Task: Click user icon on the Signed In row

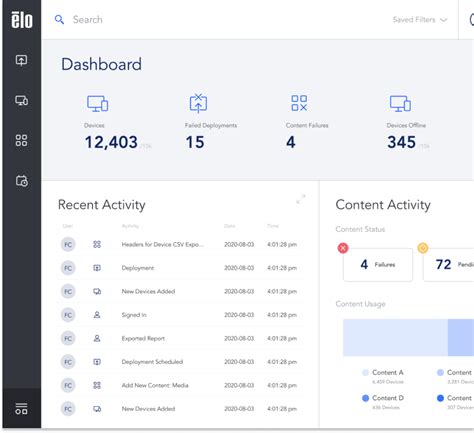Action: point(97,315)
